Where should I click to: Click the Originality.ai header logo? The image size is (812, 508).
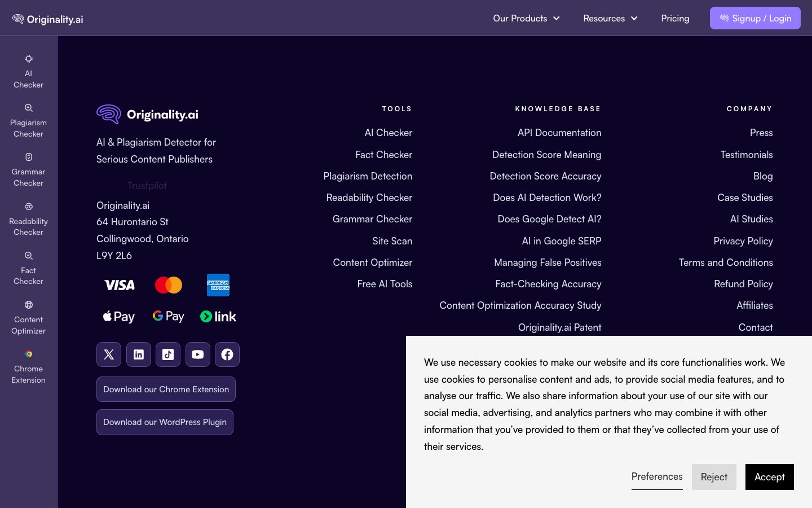coord(48,19)
